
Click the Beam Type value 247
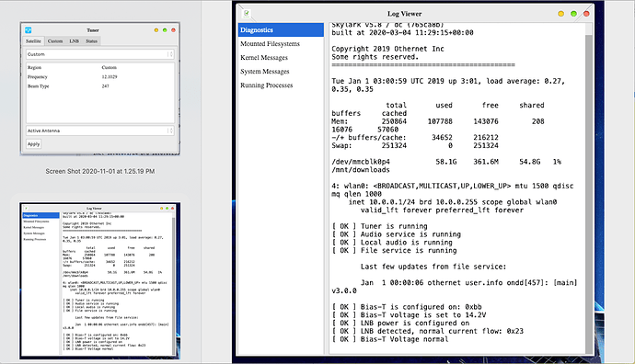(x=105, y=86)
